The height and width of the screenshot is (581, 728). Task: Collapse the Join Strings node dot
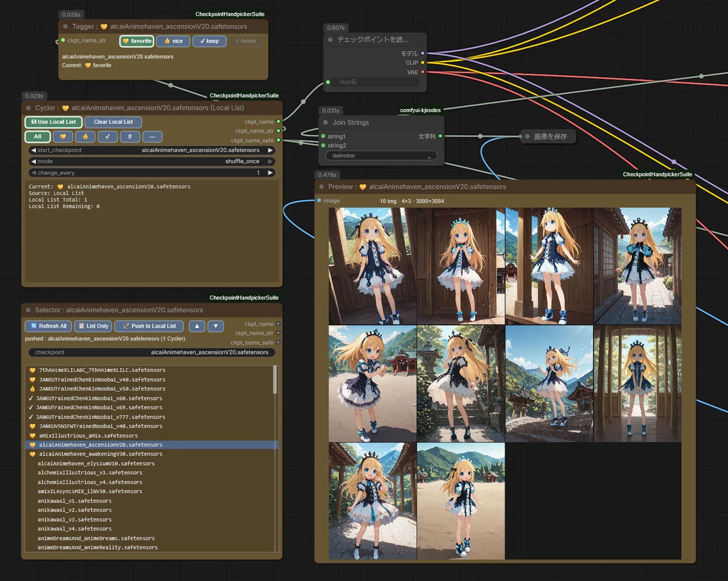point(326,123)
